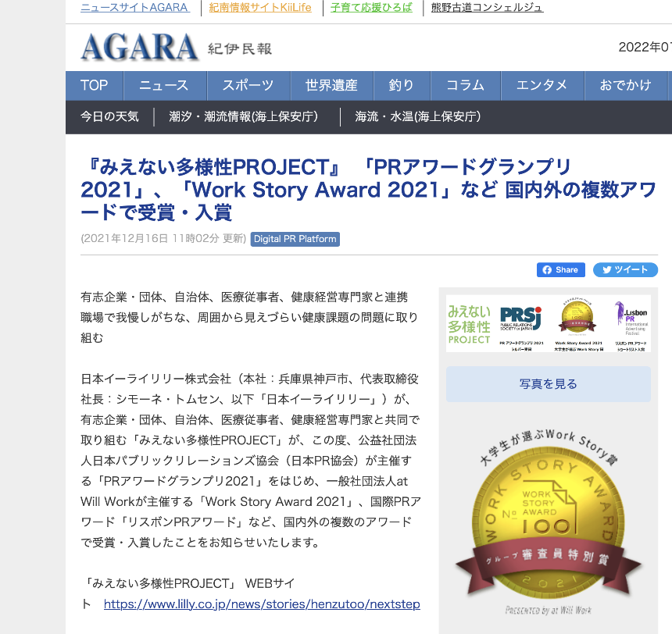The width and height of the screenshot is (672, 634).
Task: Click paragraph starting 日本イーライリリー株式会社
Action: (x=251, y=461)
